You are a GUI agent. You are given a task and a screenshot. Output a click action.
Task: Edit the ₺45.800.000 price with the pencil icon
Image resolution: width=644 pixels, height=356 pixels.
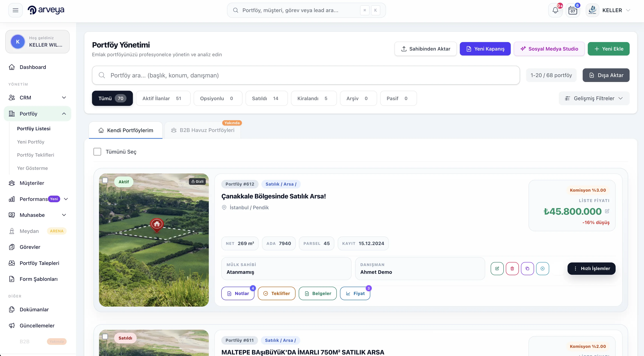(607, 211)
